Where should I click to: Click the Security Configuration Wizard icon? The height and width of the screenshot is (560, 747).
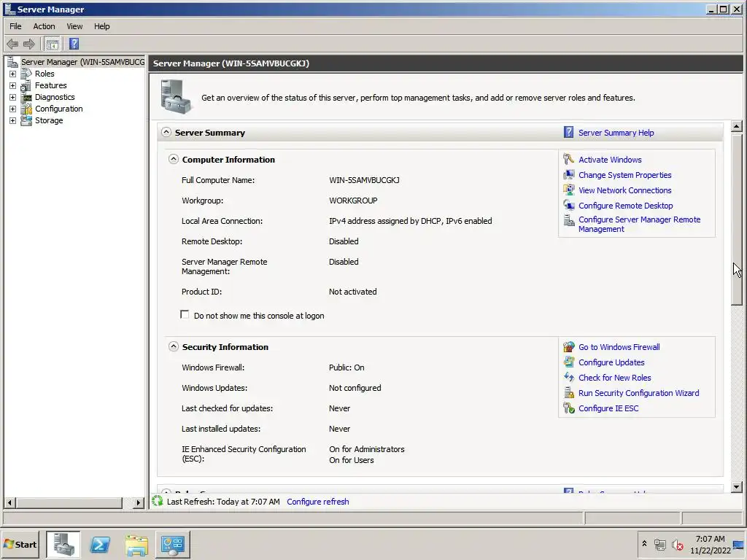(568, 393)
